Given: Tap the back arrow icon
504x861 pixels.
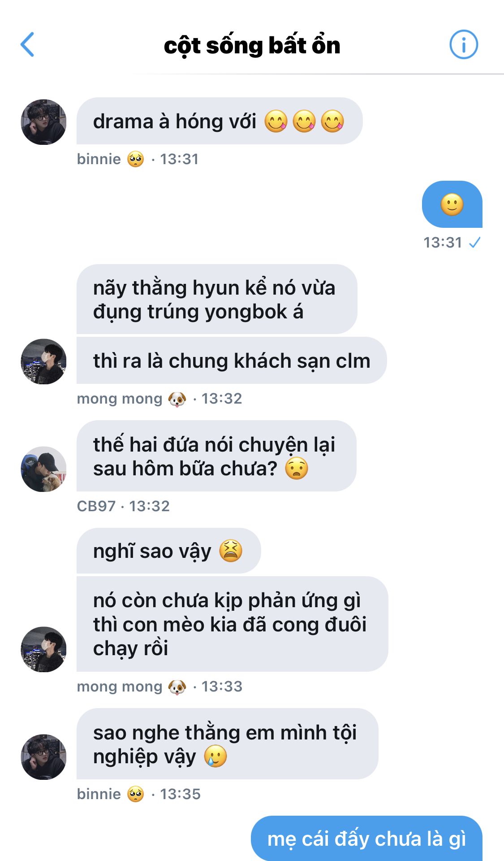Looking at the screenshot, I should 27,45.
